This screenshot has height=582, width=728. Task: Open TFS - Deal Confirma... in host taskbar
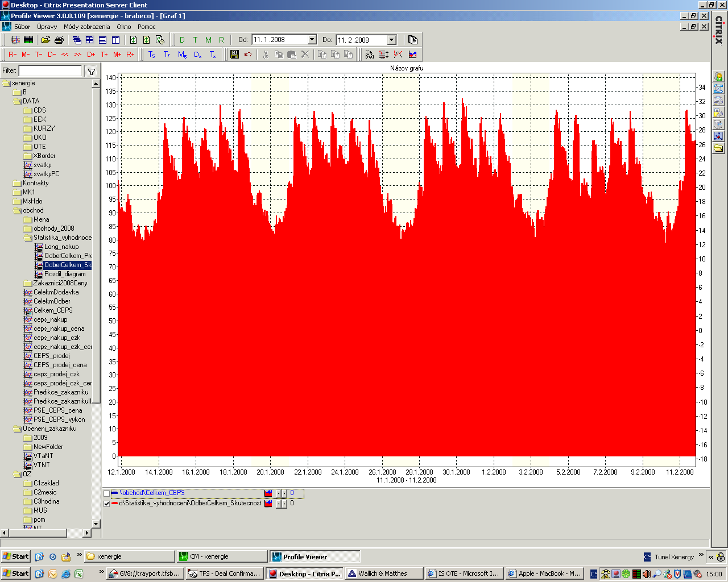(x=225, y=573)
